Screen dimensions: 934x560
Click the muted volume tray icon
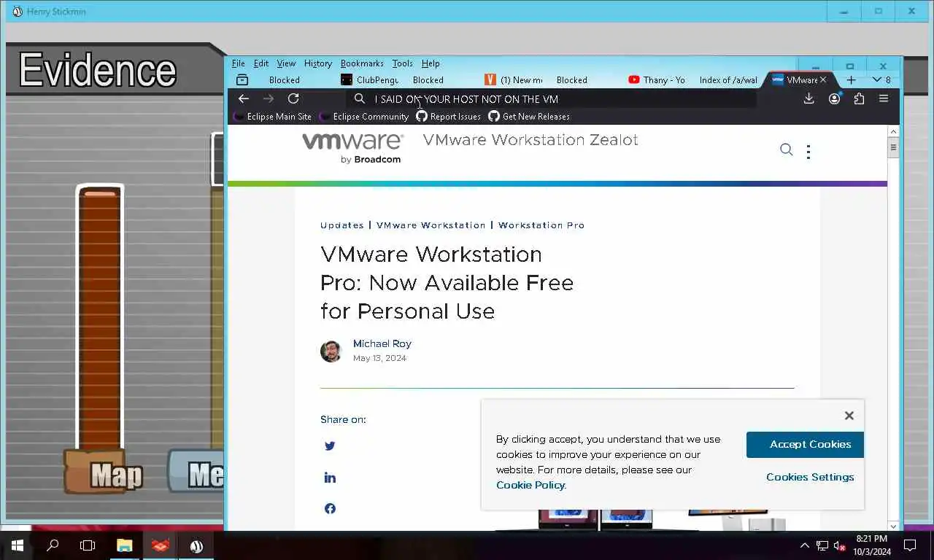840,545
